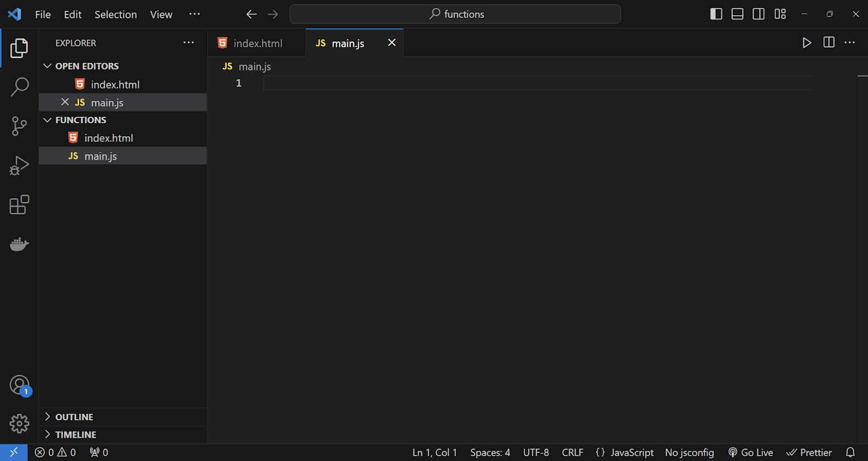Collapse the Open Editors section
Viewport: 868px width, 461px height.
click(123, 66)
